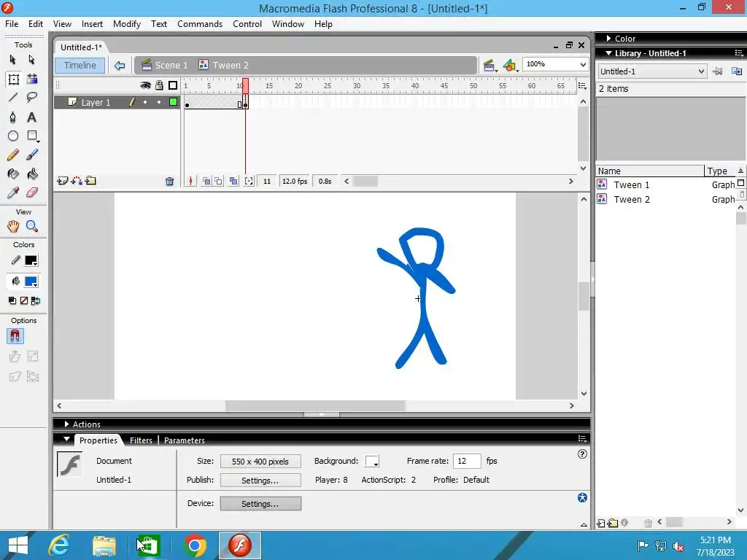
Task: Open the Control menu
Action: click(247, 24)
